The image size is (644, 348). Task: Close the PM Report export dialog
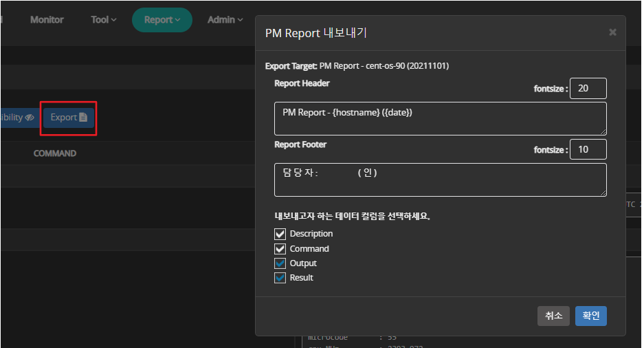pyautogui.click(x=612, y=32)
